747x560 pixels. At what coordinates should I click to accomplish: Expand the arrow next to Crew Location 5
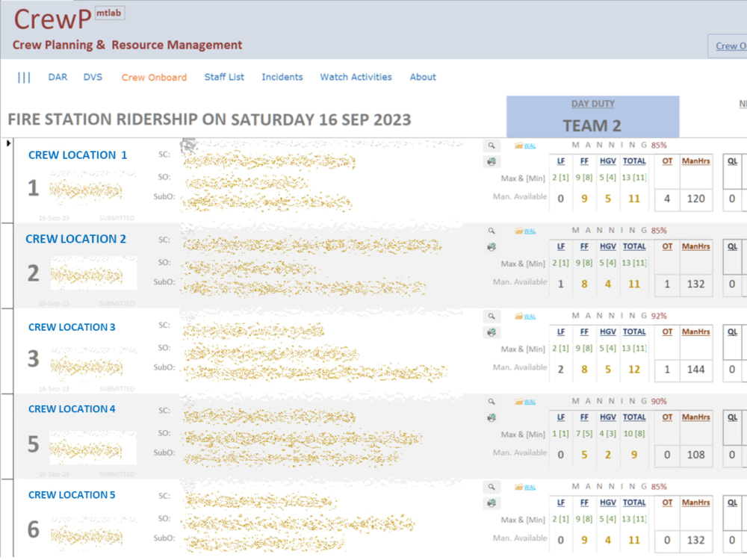pyautogui.click(x=7, y=484)
